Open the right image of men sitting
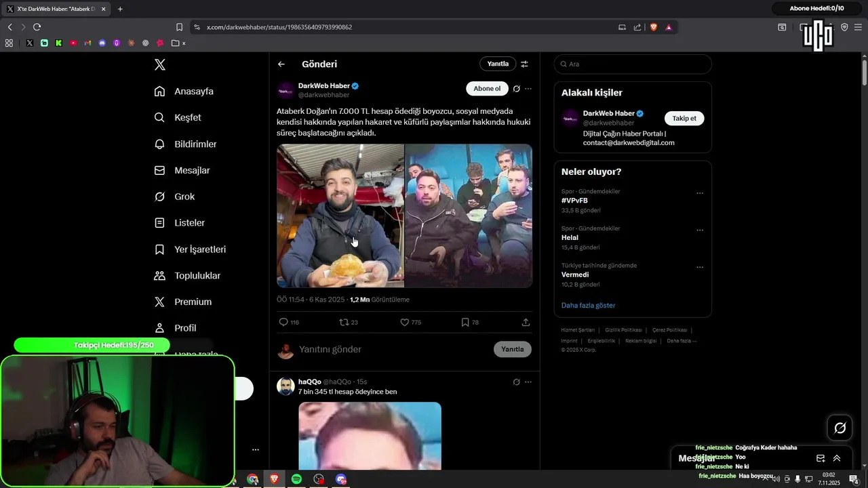This screenshot has width=868, height=488. [469, 216]
